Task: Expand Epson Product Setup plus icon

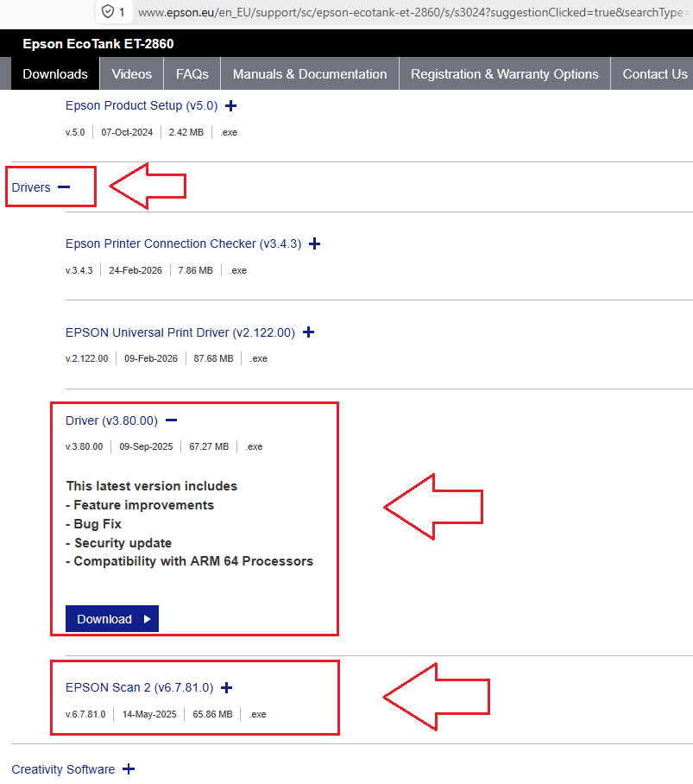Action: 230,106
